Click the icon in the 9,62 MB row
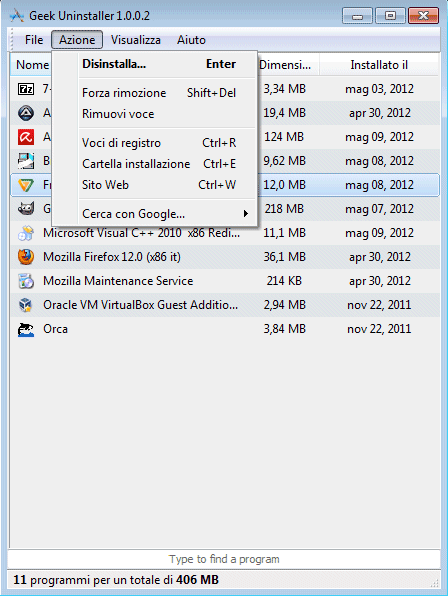The height and width of the screenshot is (596, 448). (x=26, y=161)
